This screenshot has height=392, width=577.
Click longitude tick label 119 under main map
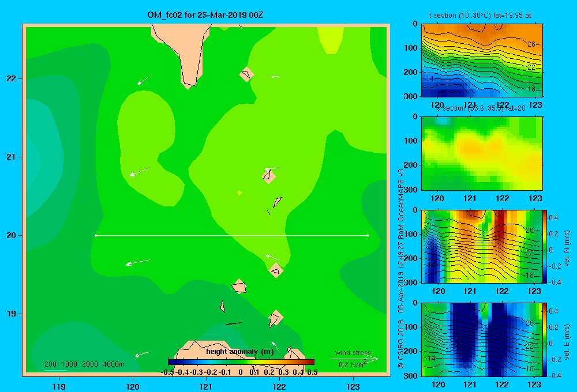click(59, 386)
